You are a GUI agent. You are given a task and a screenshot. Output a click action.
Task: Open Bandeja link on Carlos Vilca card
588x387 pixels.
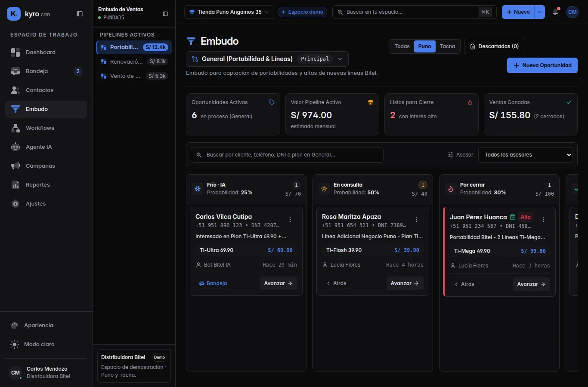pyautogui.click(x=213, y=283)
